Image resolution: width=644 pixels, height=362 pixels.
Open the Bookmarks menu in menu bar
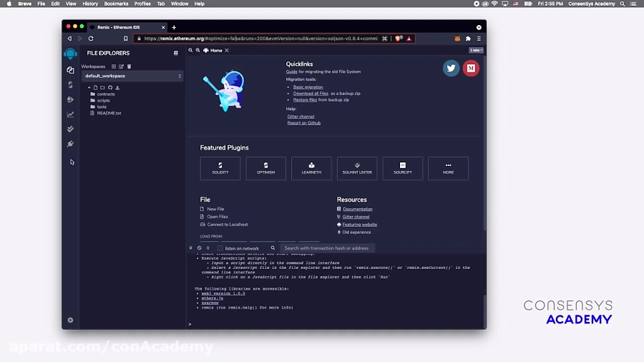tap(116, 4)
